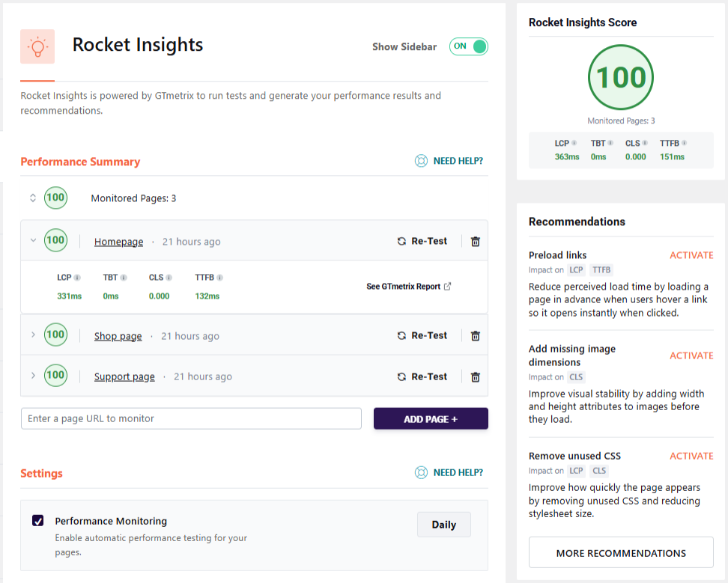The image size is (728, 583).
Task: Delete the Homepage from monitoring
Action: [x=476, y=242]
